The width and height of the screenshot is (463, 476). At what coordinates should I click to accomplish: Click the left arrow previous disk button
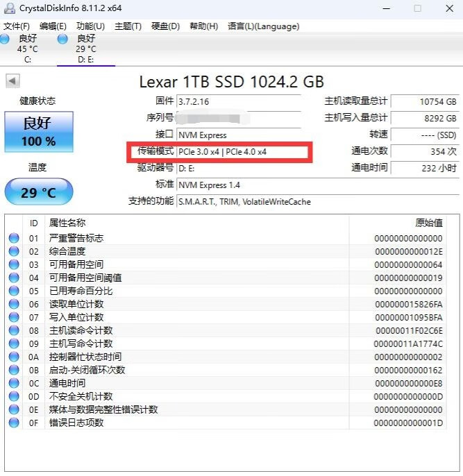pyautogui.click(x=12, y=81)
